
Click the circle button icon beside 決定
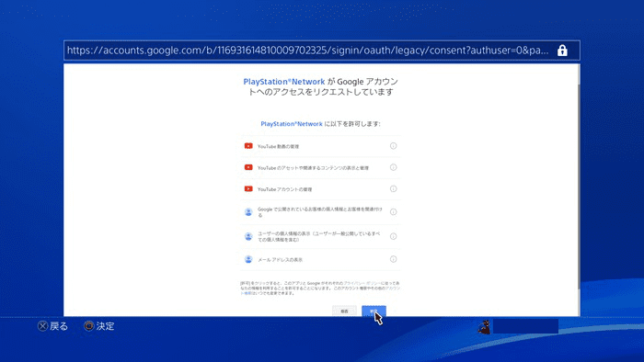coord(88,326)
